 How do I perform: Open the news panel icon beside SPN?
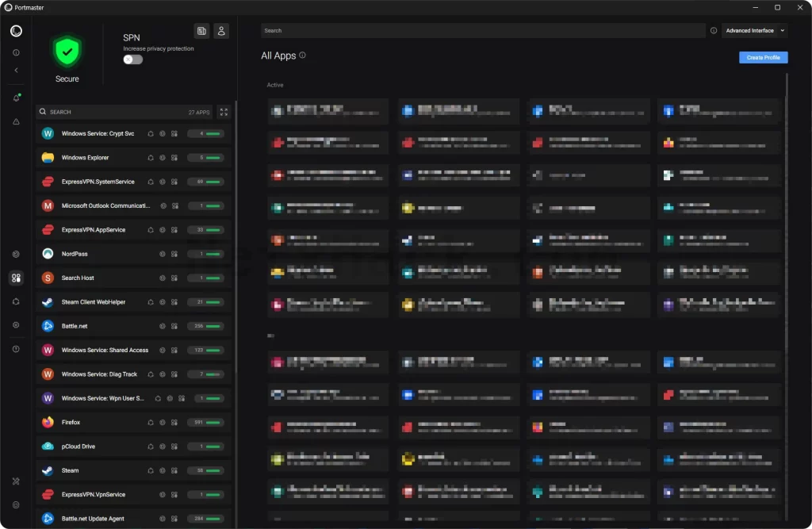[201, 31]
